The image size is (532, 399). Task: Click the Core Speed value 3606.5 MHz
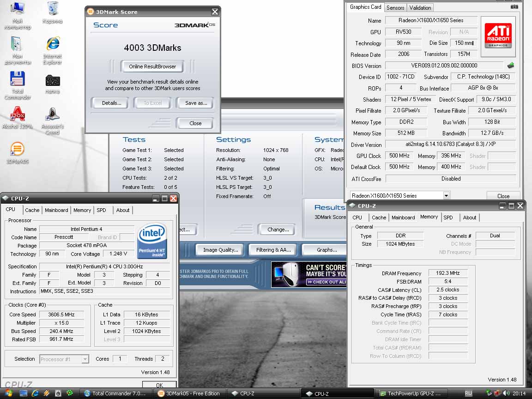point(61,314)
